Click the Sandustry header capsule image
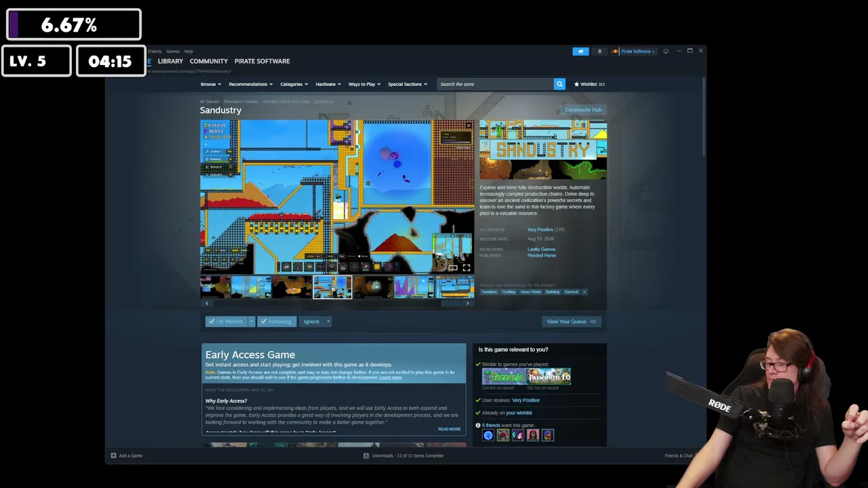Image resolution: width=868 pixels, height=488 pixels. coord(543,150)
